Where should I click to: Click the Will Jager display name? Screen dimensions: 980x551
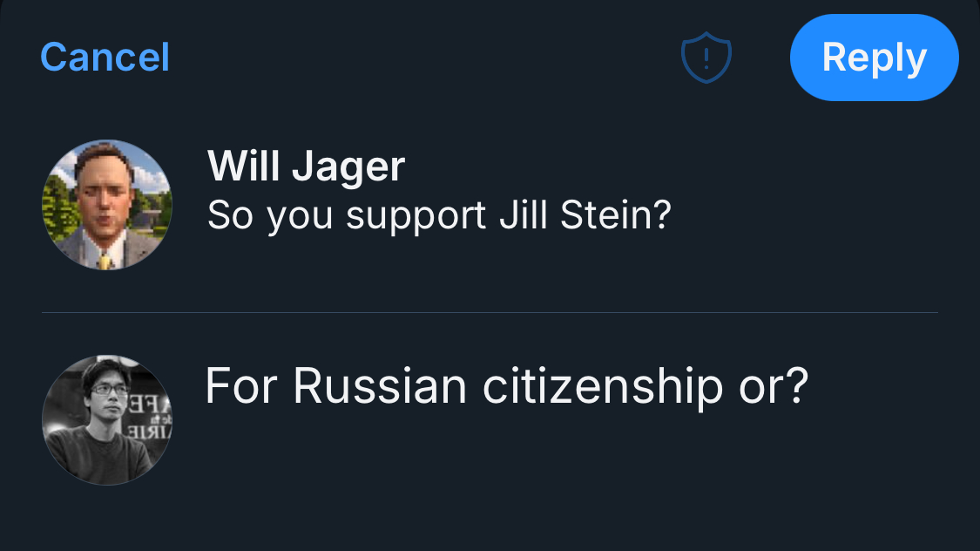[306, 166]
